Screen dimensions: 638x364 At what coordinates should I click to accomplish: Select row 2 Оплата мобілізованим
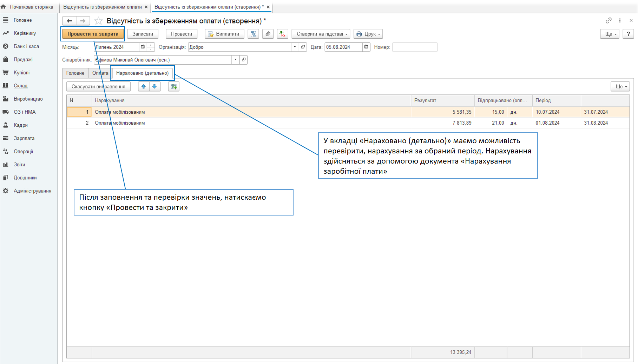click(x=348, y=123)
